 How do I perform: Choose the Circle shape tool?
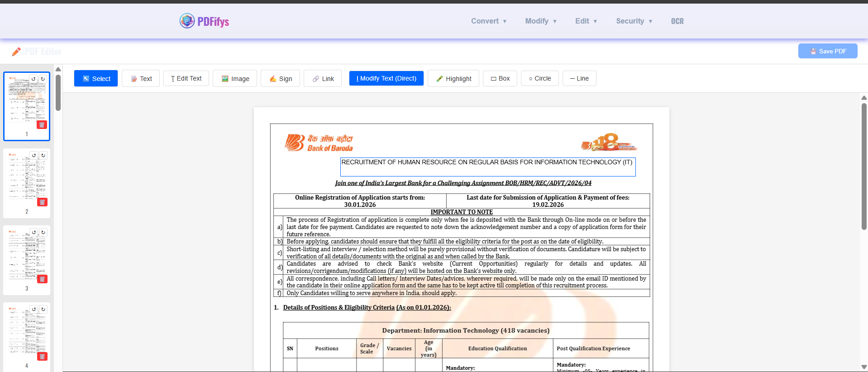pos(540,78)
